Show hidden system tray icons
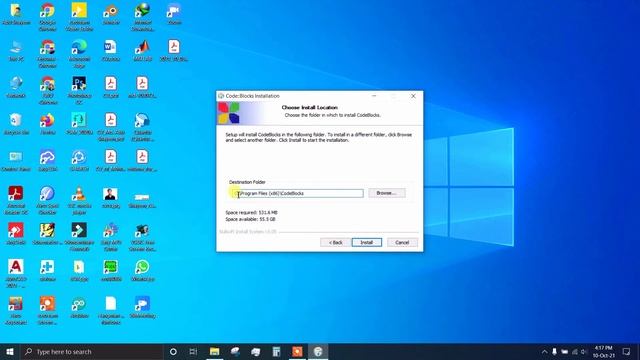The width and height of the screenshot is (640, 360). (x=544, y=351)
